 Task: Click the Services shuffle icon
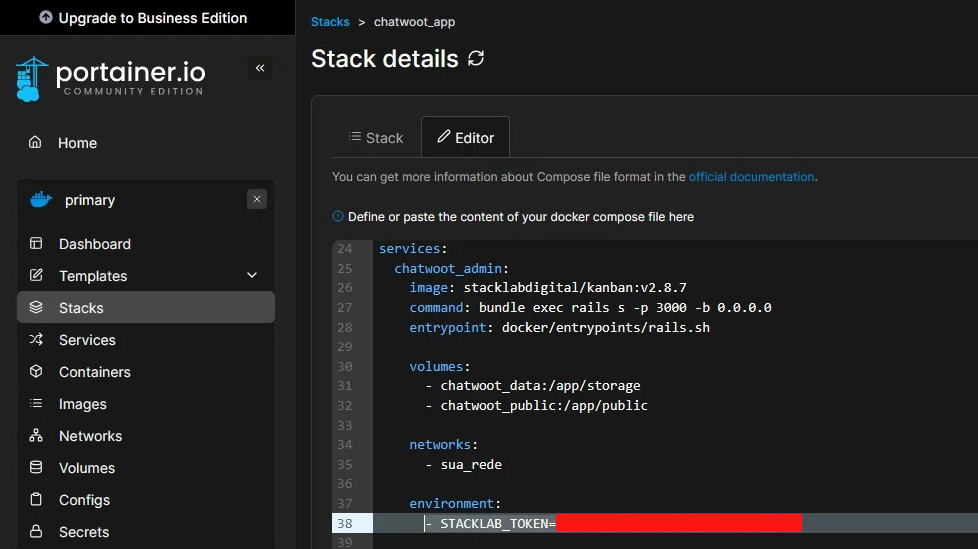point(36,340)
